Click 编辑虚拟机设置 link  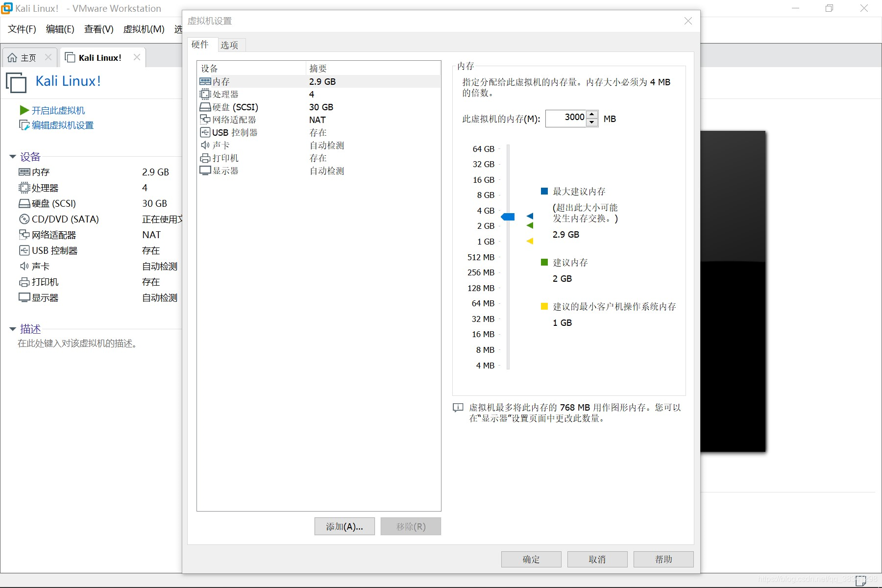click(63, 125)
